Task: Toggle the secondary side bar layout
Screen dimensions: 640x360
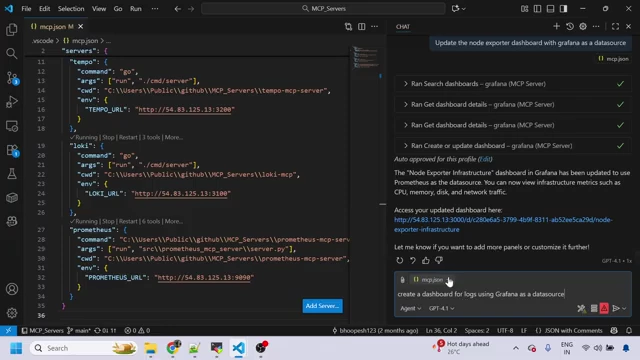Action: tap(563, 9)
